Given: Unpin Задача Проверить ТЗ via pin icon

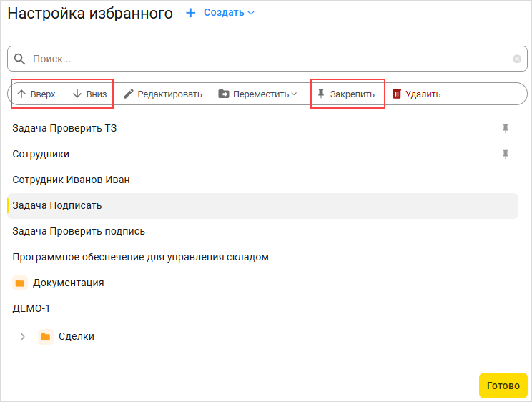Looking at the screenshot, I should coord(506,128).
